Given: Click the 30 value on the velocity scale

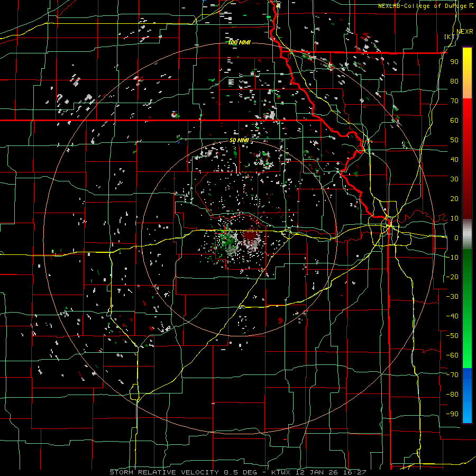Looking at the screenshot, I should pyautogui.click(x=454, y=179).
